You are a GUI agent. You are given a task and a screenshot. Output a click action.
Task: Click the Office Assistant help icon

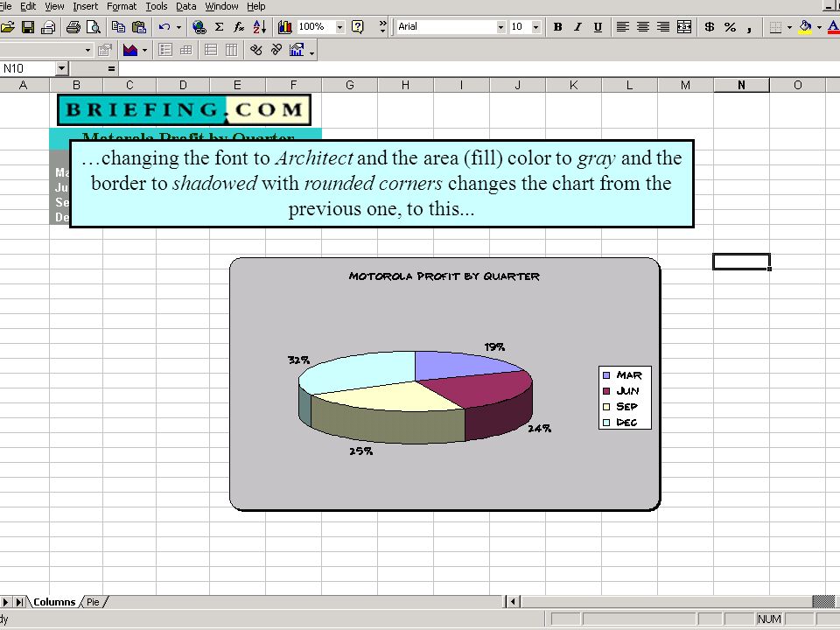tap(357, 27)
